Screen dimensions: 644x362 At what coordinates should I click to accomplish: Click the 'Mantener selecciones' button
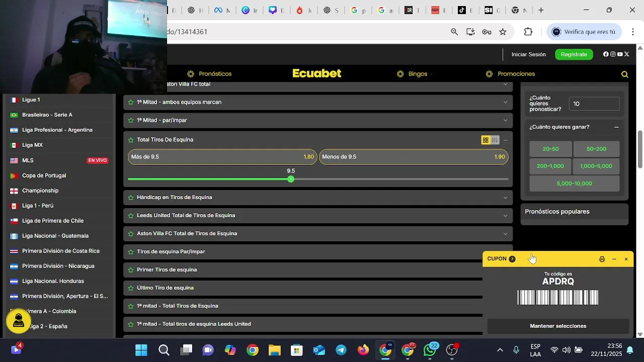coord(558,326)
